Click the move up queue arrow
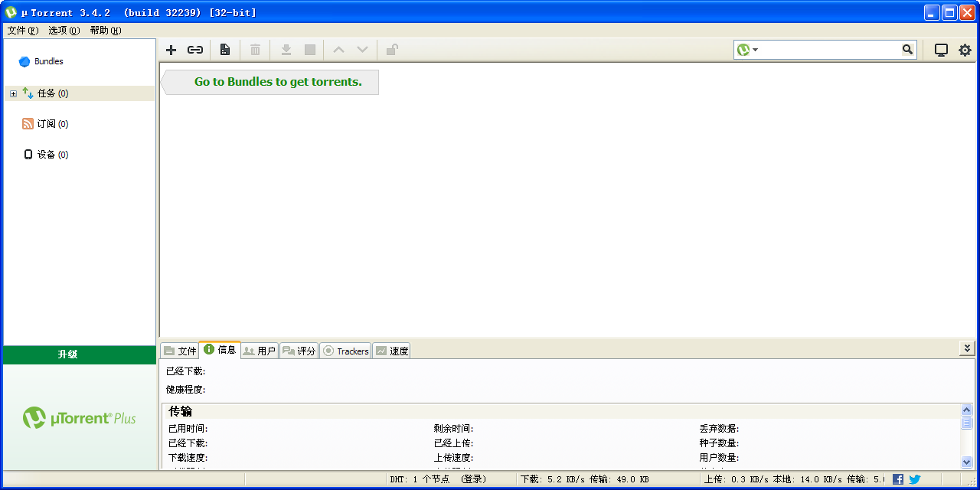This screenshot has width=980, height=490. click(x=338, y=50)
